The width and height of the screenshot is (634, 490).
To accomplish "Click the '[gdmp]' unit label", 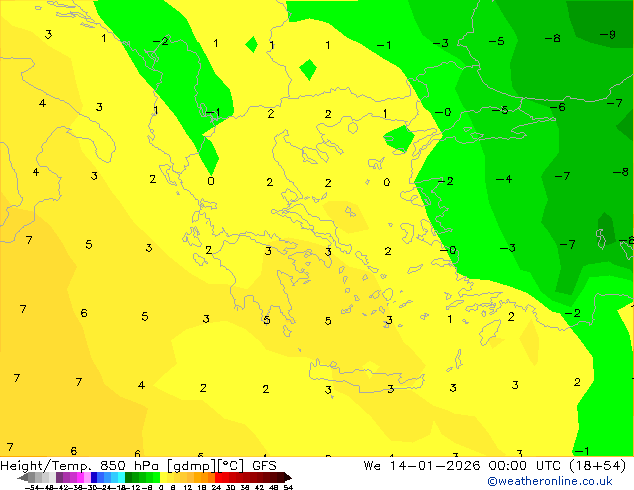I will click(190, 466).
